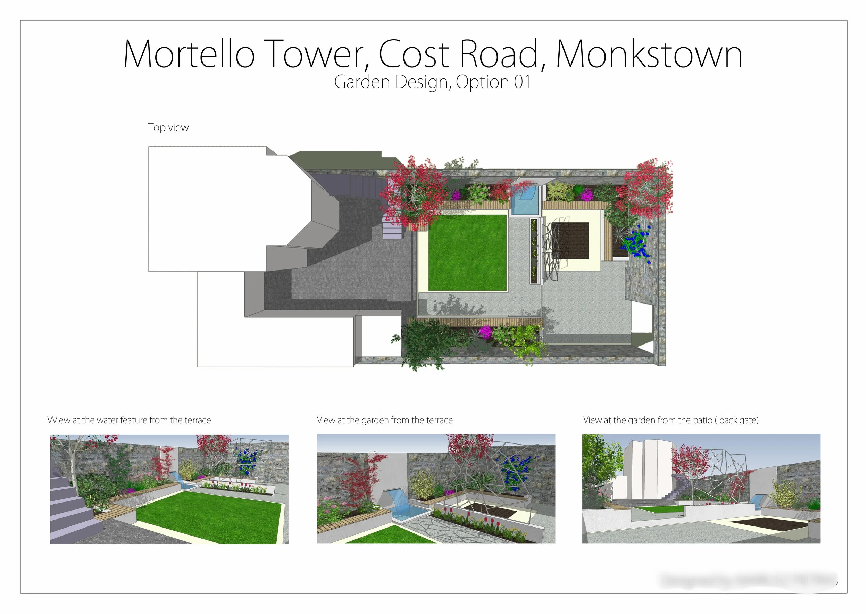The height and width of the screenshot is (614, 868).
Task: Click the 'View at the garden from the patio' caption
Action: (671, 420)
